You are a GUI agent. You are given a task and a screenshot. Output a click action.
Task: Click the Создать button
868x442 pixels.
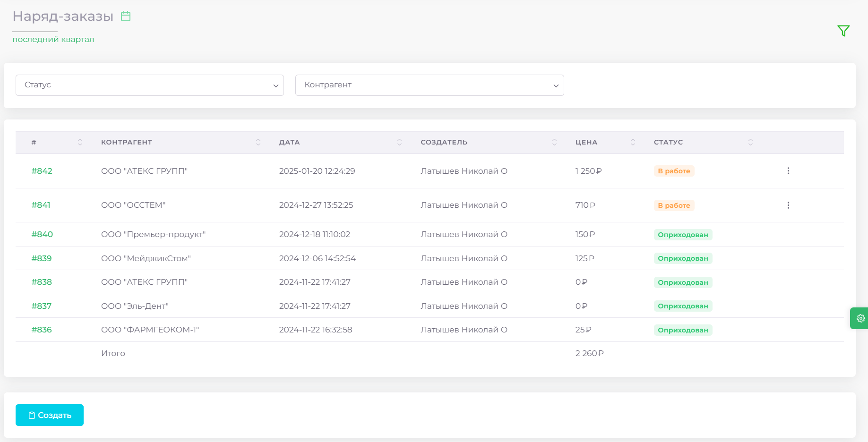point(50,415)
